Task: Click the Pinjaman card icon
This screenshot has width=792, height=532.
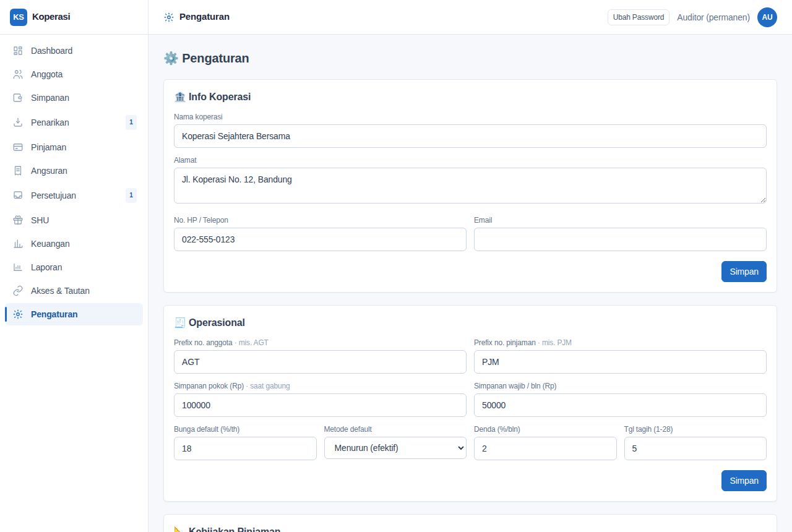Action: click(18, 147)
